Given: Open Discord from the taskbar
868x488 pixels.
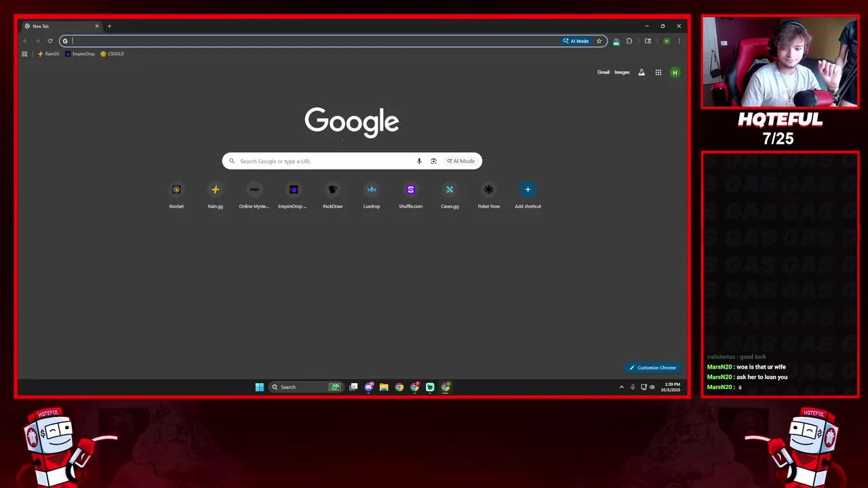Looking at the screenshot, I should pyautogui.click(x=369, y=387).
